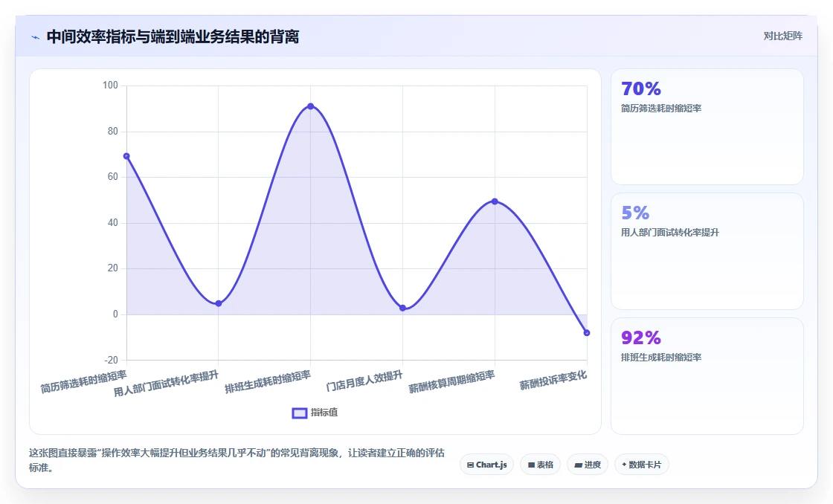Click the 92% value card figure
This screenshot has height=504, width=833.
point(640,337)
